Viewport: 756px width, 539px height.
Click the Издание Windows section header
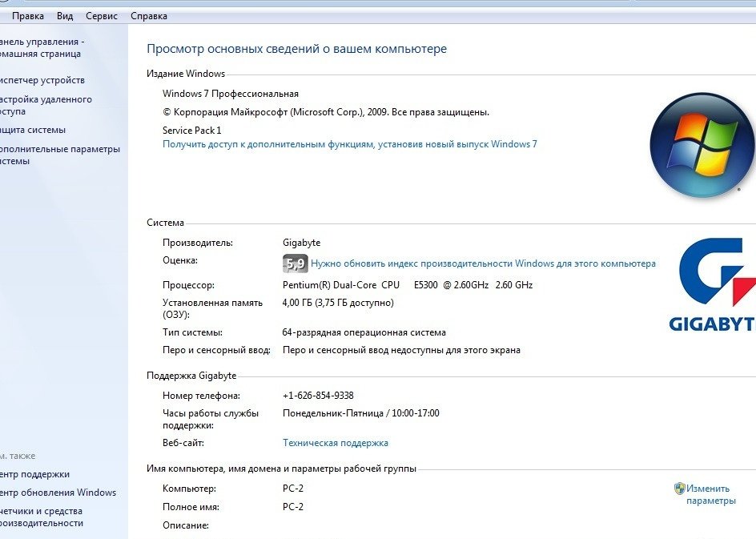186,74
